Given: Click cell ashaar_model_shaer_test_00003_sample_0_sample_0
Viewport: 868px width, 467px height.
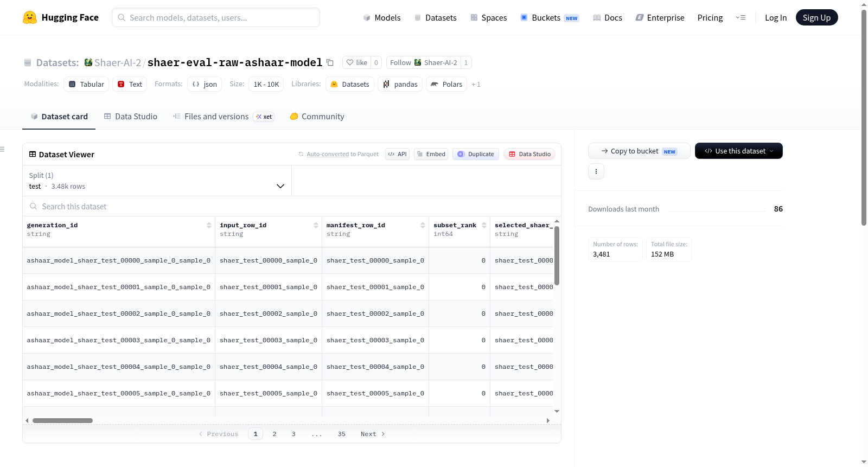Looking at the screenshot, I should pos(119,340).
